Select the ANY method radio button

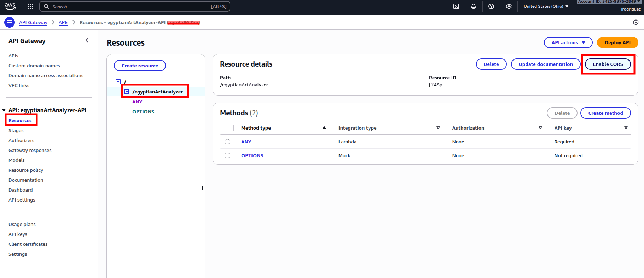(x=227, y=142)
